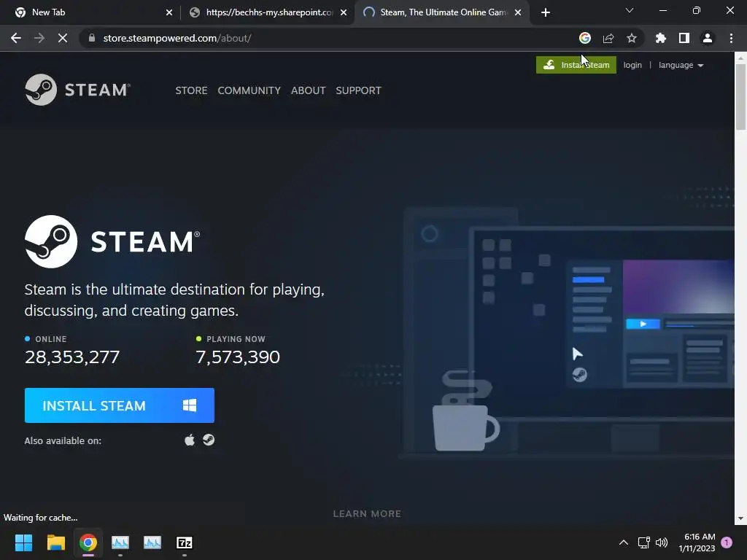Close the New Tab tab
Screen dimensions: 747x560
click(x=169, y=12)
